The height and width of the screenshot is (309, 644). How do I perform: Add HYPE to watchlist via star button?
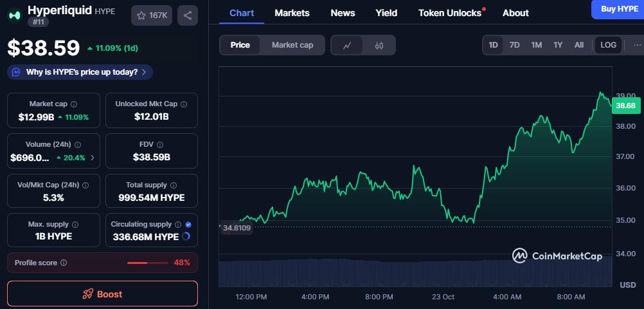152,15
